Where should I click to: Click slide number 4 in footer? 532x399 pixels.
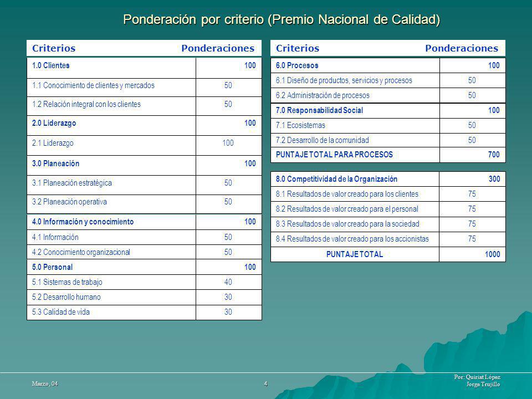(265, 383)
